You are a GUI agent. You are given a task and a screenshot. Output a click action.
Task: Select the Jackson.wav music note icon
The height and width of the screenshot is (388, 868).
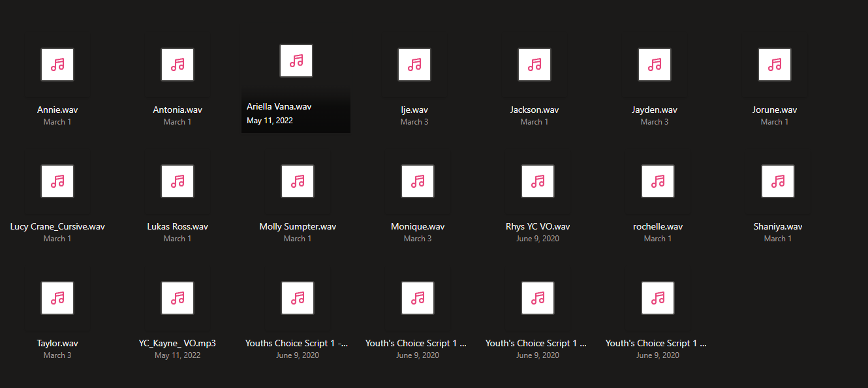(x=535, y=65)
